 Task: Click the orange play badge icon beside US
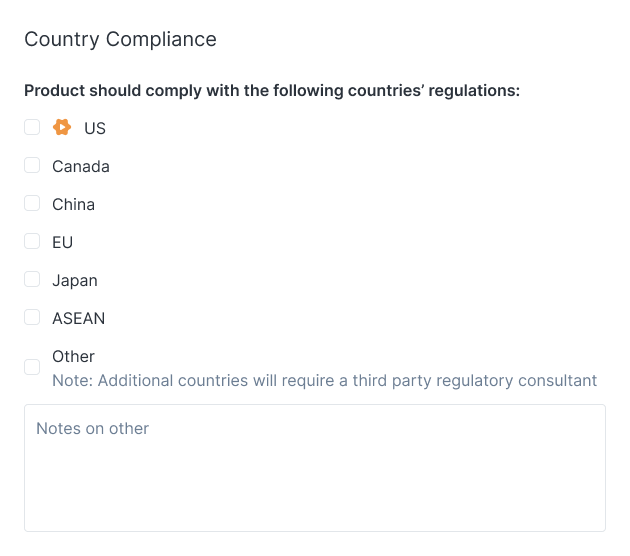click(62, 127)
